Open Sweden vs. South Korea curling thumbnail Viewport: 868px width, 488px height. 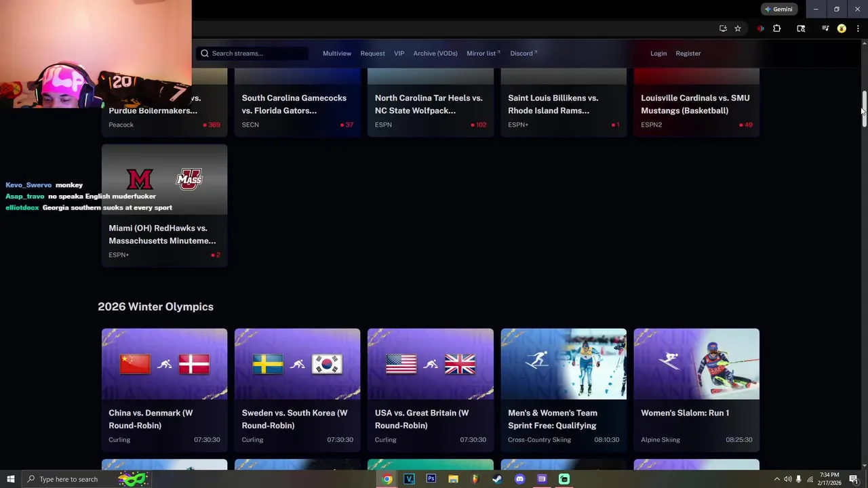(297, 364)
